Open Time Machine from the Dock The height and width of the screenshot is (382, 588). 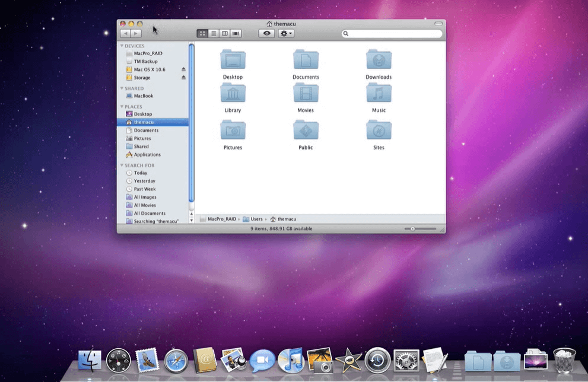pyautogui.click(x=377, y=359)
